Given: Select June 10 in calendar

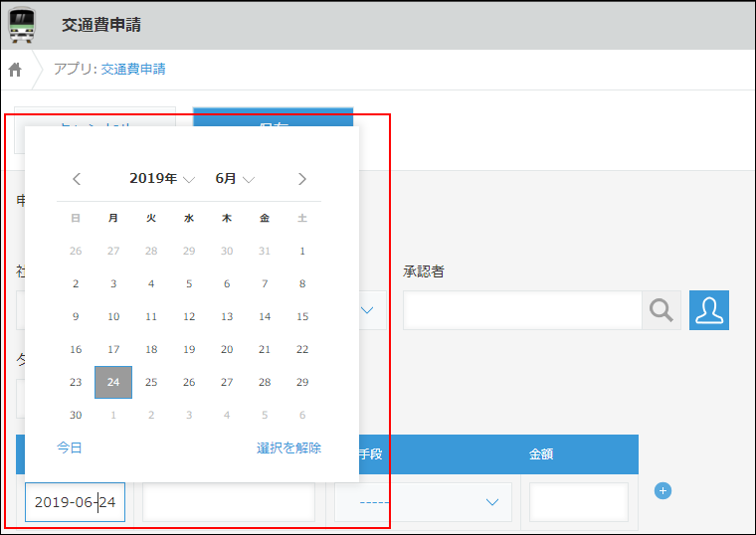Looking at the screenshot, I should (113, 316).
